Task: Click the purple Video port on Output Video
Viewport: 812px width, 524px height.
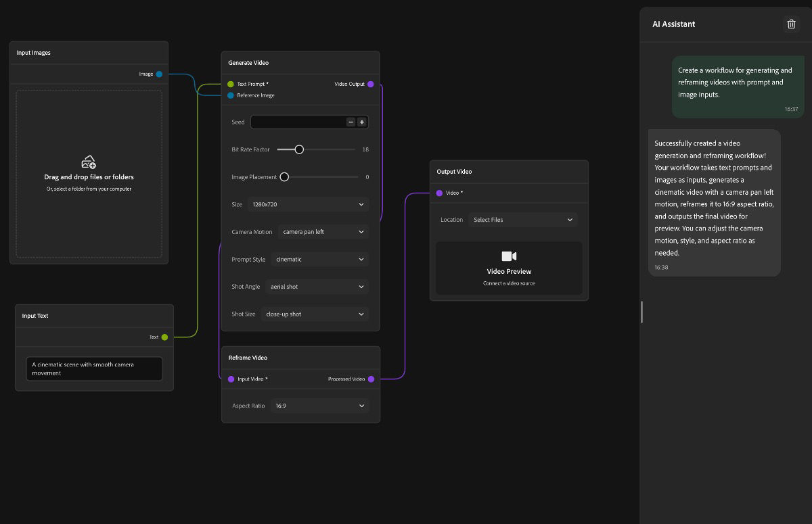Action: [438, 193]
